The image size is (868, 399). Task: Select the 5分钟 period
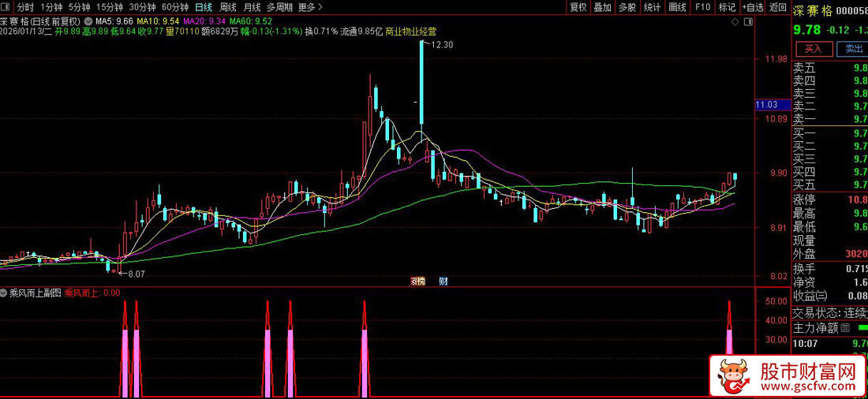click(x=79, y=7)
